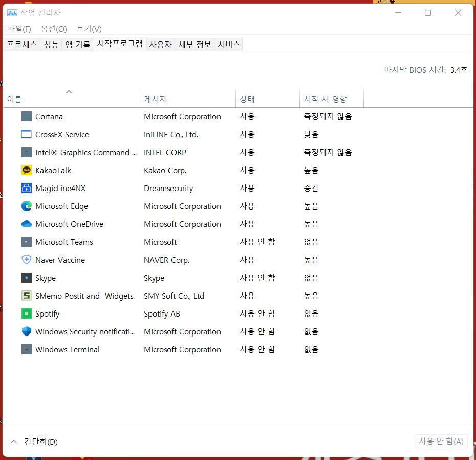Click publisher iniLINE Co., Ltd.
This screenshot has height=460, width=476.
[x=171, y=135]
